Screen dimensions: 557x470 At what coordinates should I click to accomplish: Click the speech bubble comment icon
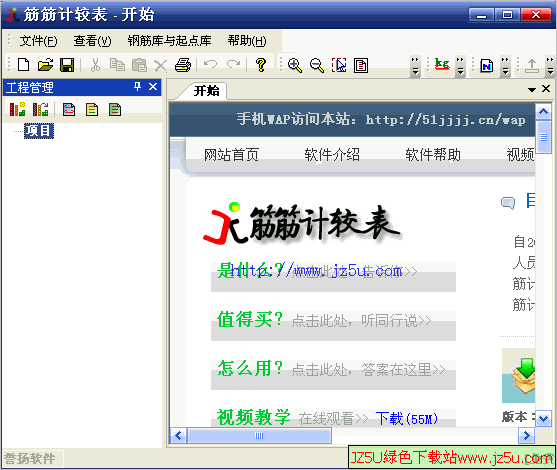(x=508, y=203)
